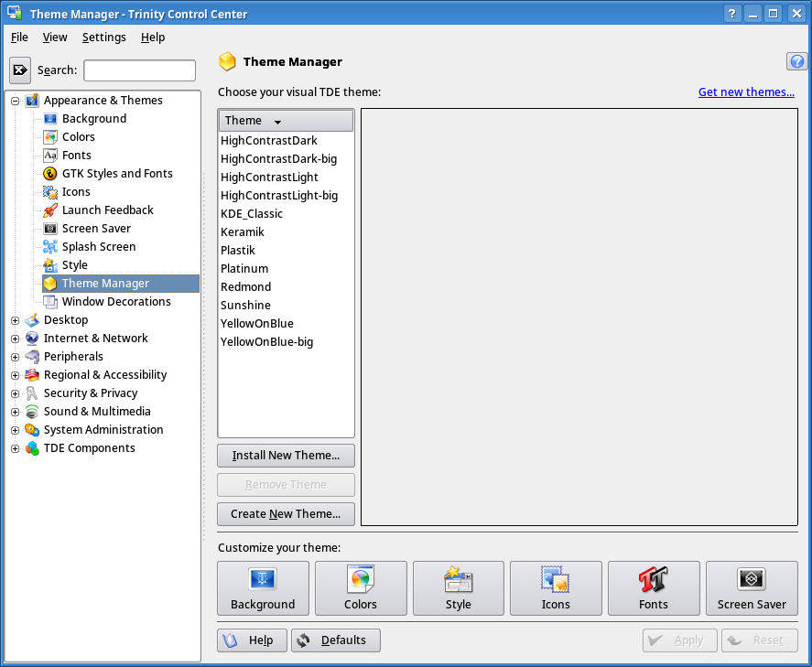Select the Plastik theme
The image size is (812, 667).
click(x=286, y=251)
